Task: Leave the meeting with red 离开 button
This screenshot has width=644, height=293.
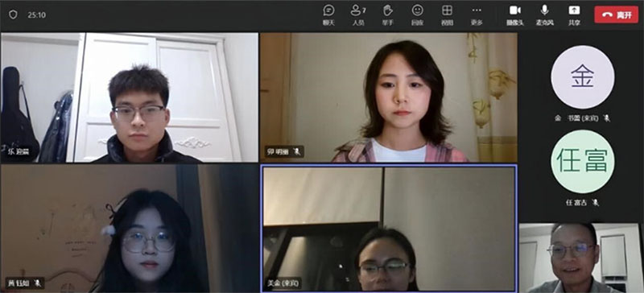Action: tap(617, 14)
